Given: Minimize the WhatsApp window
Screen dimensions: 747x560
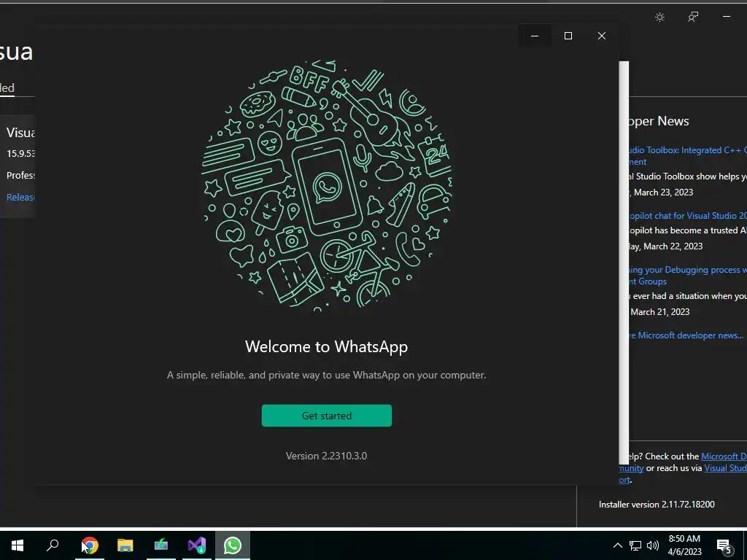Looking at the screenshot, I should pos(535,36).
